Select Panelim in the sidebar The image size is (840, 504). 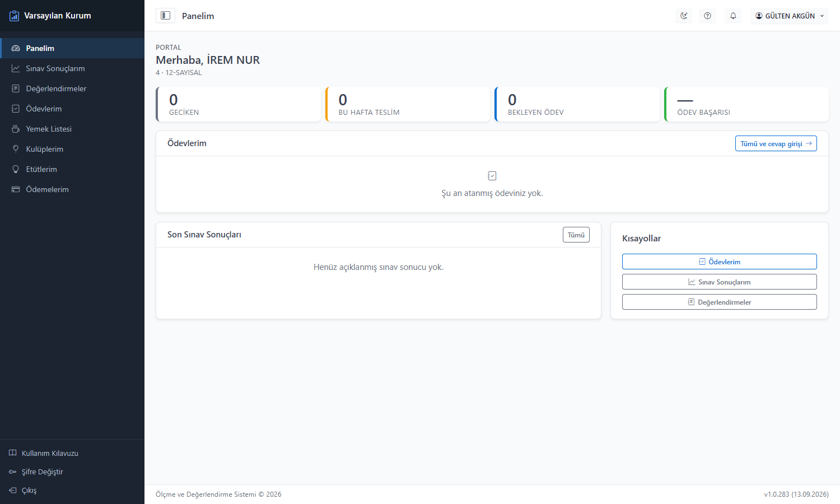tap(72, 48)
